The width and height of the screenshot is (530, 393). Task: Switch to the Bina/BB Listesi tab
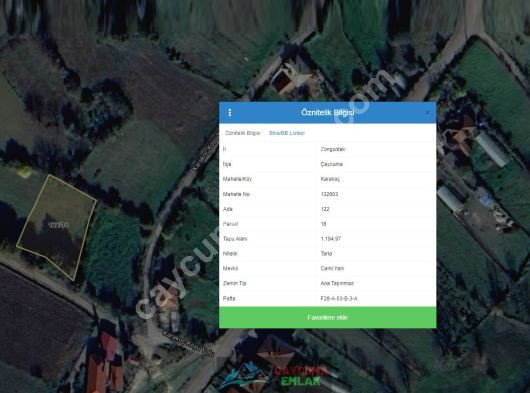[287, 133]
